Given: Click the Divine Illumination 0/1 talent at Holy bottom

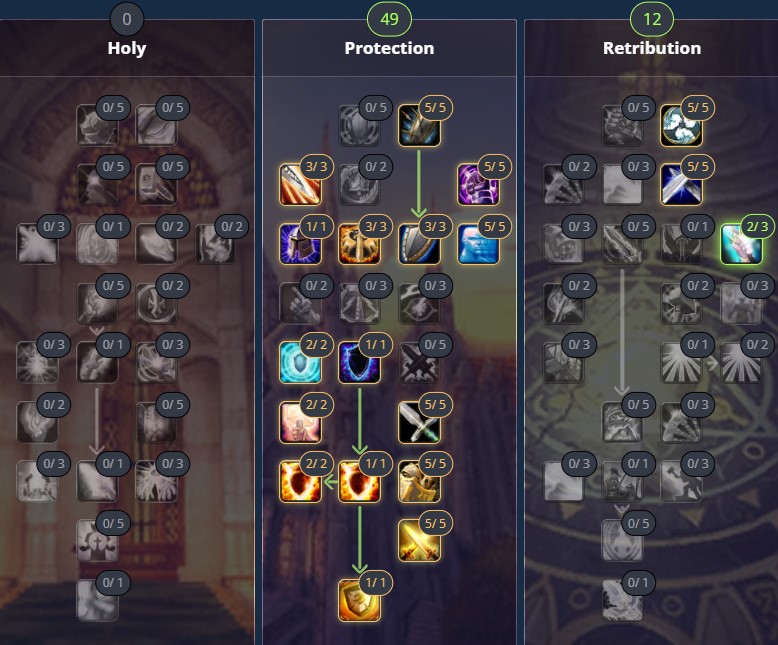Looking at the screenshot, I should click(x=97, y=600).
